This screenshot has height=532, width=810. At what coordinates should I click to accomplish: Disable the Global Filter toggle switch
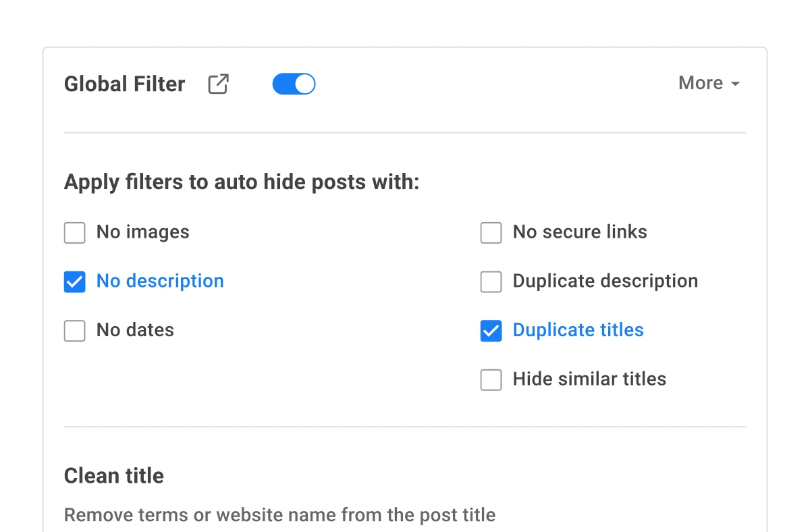tap(294, 83)
